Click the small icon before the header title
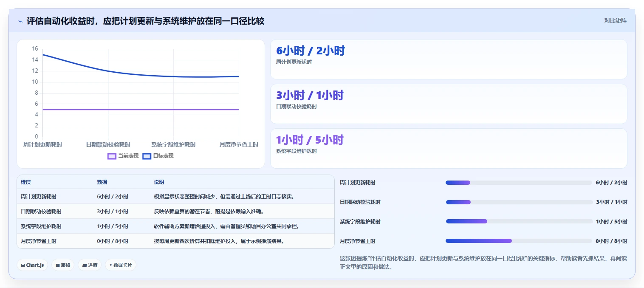644x288 pixels. (x=20, y=21)
